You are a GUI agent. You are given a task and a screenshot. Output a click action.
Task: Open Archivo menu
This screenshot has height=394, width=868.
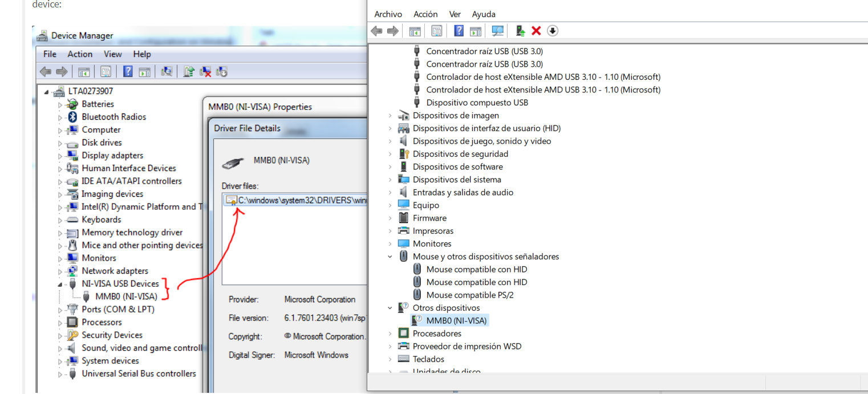pos(388,14)
